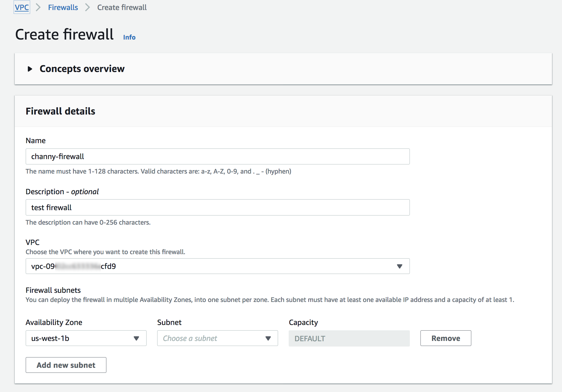The image size is (562, 392).
Task: Open the VPC dropdown arrow
Action: 399,266
